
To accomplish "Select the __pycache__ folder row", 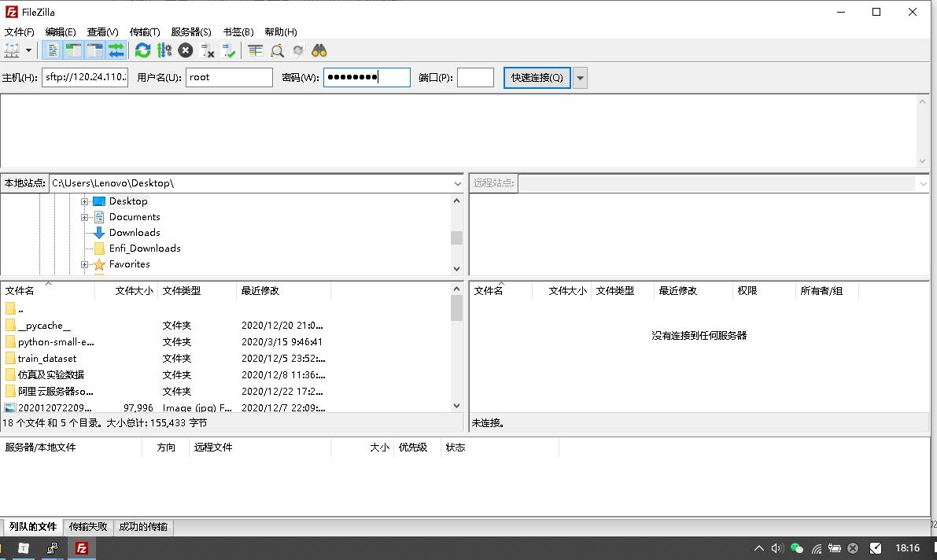I will coord(225,326).
